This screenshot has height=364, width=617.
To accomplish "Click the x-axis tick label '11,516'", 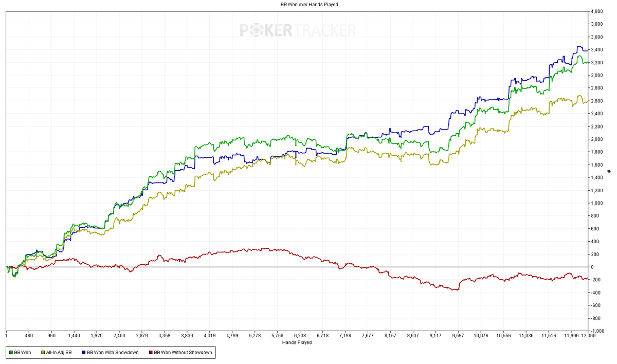I will pos(549,336).
